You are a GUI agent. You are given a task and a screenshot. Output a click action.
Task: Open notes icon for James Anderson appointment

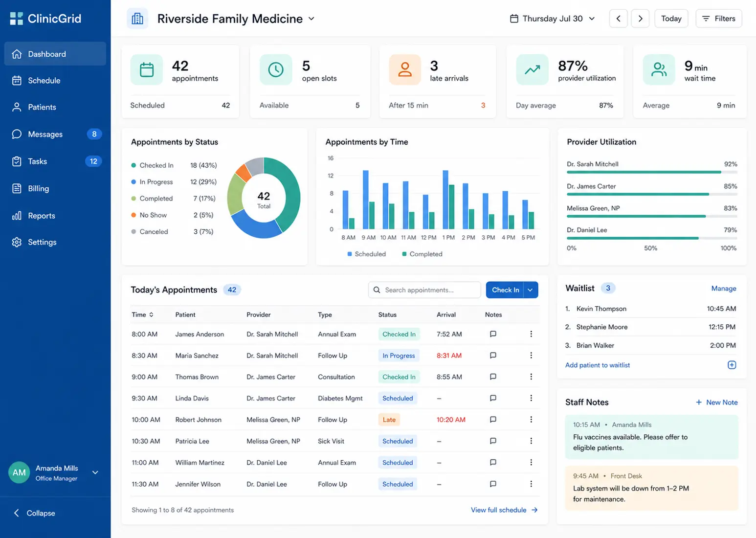[x=493, y=334]
